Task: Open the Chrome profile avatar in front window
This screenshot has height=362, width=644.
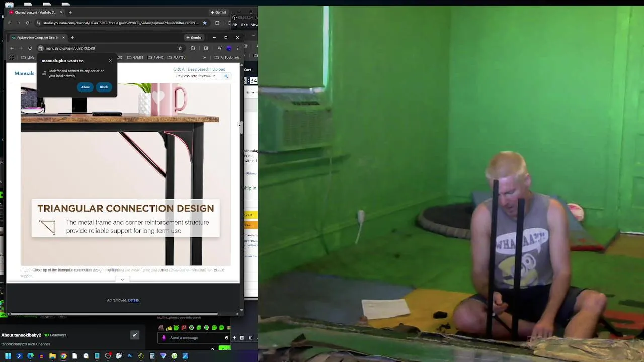Action: coord(229,48)
